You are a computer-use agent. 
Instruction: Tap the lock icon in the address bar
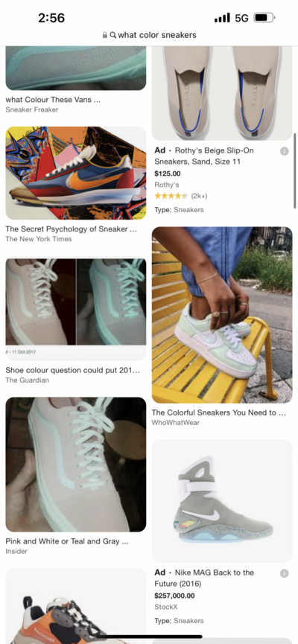pyautogui.click(x=105, y=35)
